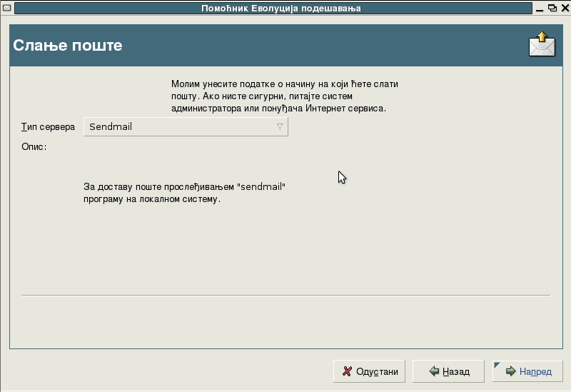Image resolution: width=571 pixels, height=392 pixels.
Task: Open the Sendmail server type dropdown
Action: (x=186, y=127)
